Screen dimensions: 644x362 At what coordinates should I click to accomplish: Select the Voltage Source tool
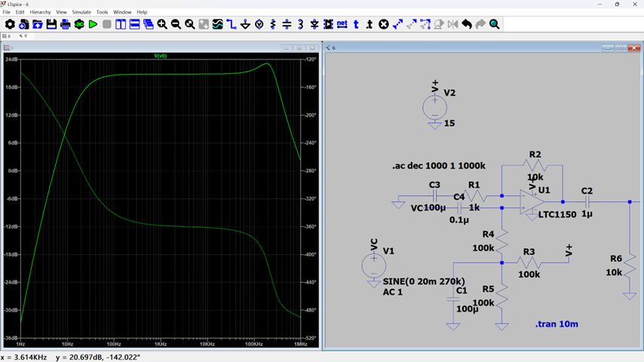(259, 24)
